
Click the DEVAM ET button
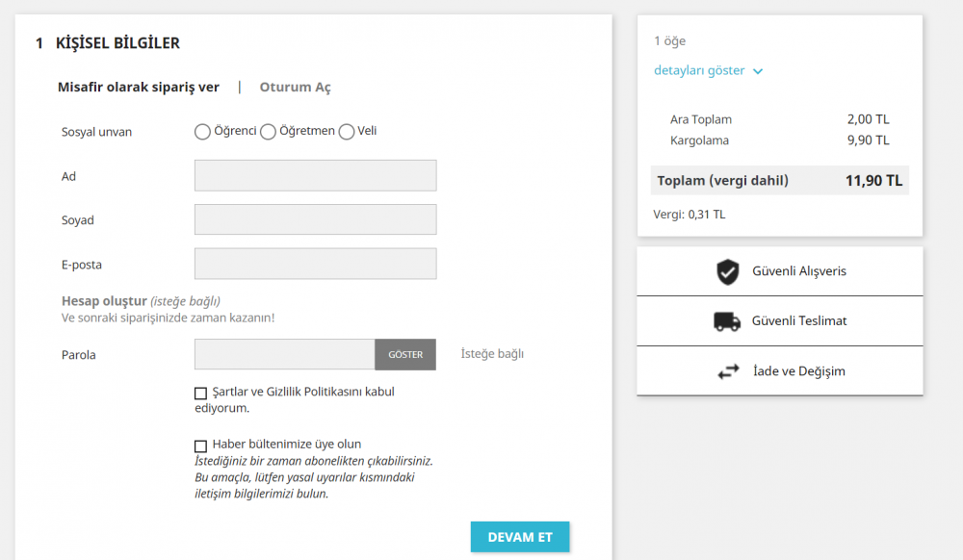(520, 537)
